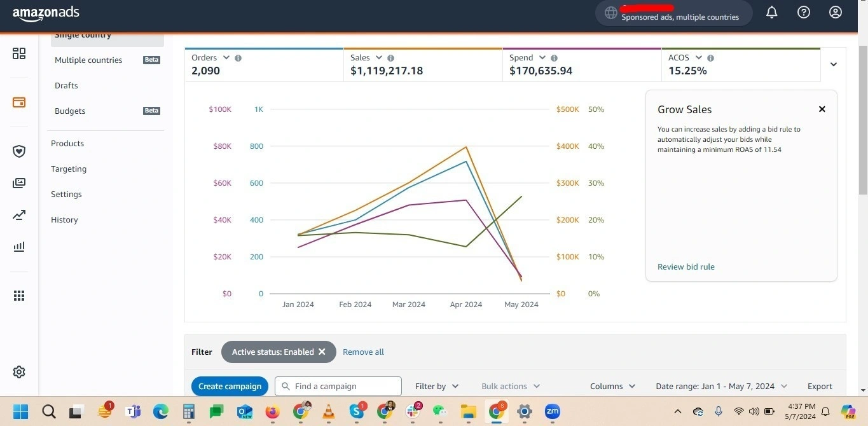Open the Columns dropdown
Screen dimensions: 868x426
612,386
